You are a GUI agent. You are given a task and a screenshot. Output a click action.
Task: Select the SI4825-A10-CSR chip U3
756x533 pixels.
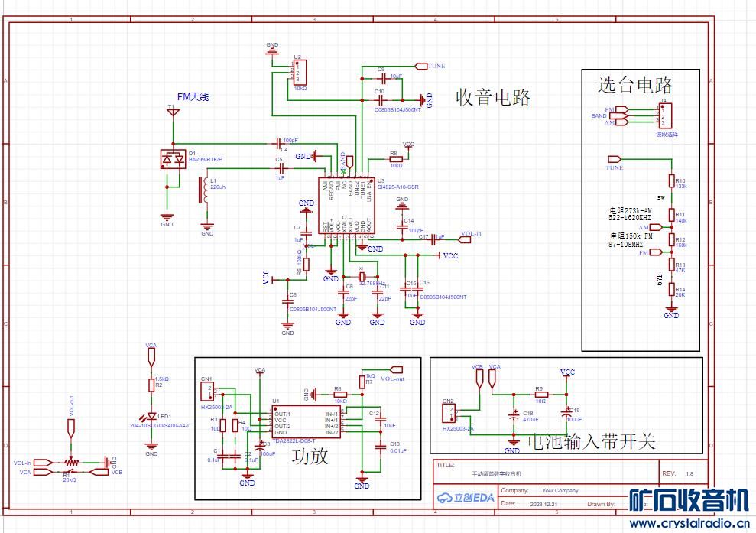(x=346, y=206)
